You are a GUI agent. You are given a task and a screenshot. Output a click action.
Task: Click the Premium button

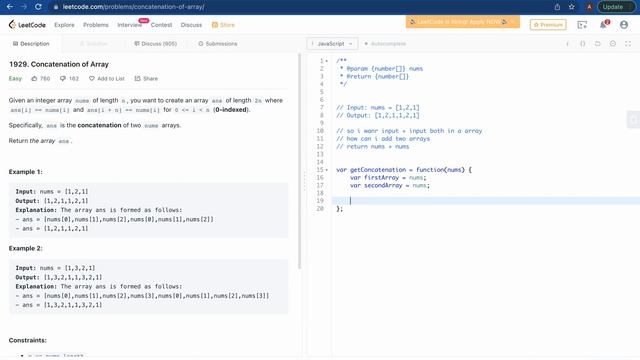point(548,25)
